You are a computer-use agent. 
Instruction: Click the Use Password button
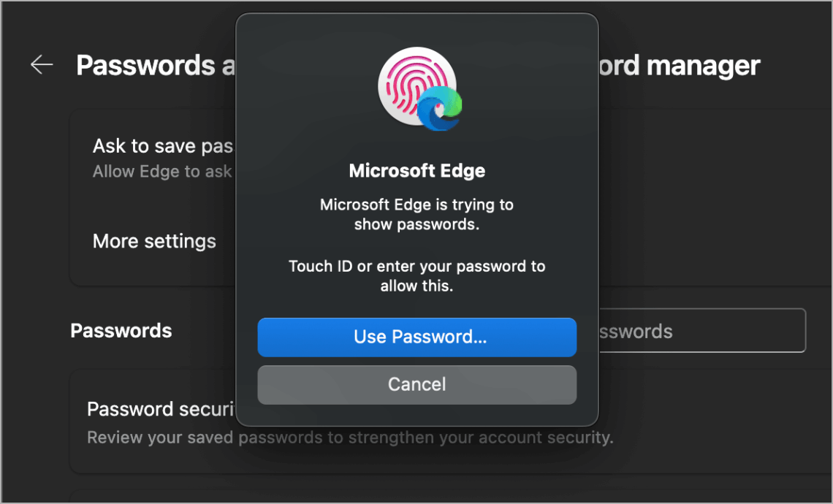point(417,337)
